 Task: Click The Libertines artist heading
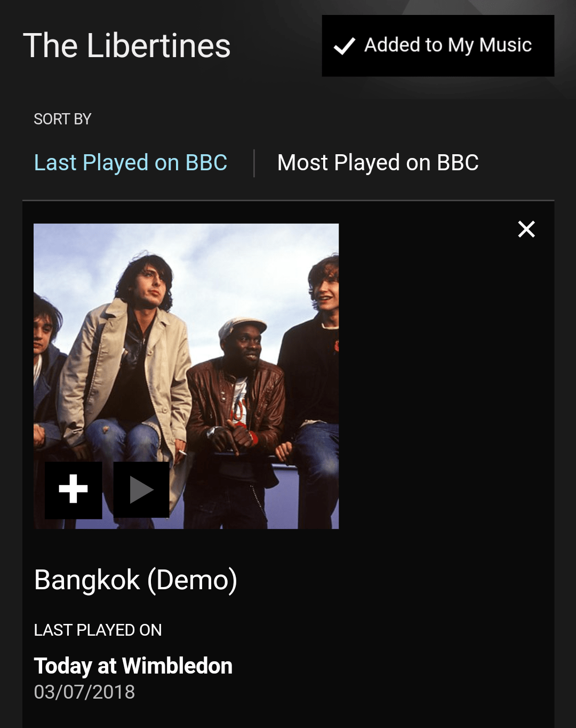pos(127,45)
